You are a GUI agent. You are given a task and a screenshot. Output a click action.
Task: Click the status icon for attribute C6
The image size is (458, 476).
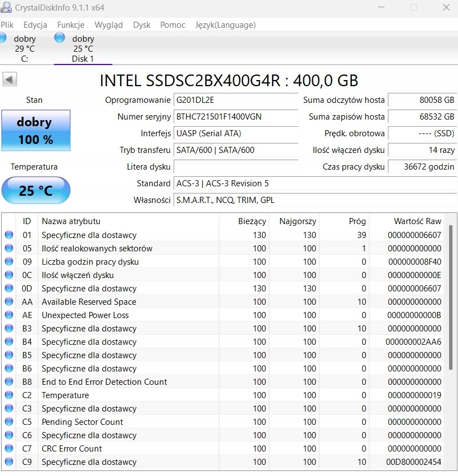(9, 435)
